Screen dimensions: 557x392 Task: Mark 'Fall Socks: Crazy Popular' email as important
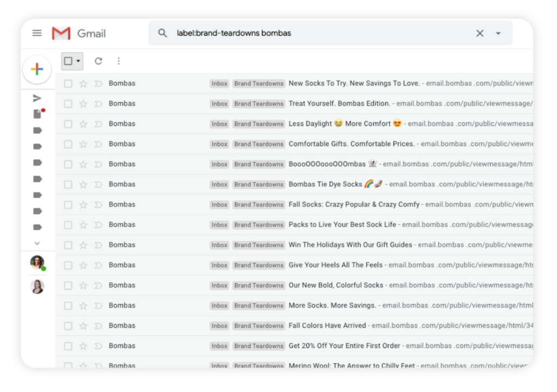tap(98, 205)
